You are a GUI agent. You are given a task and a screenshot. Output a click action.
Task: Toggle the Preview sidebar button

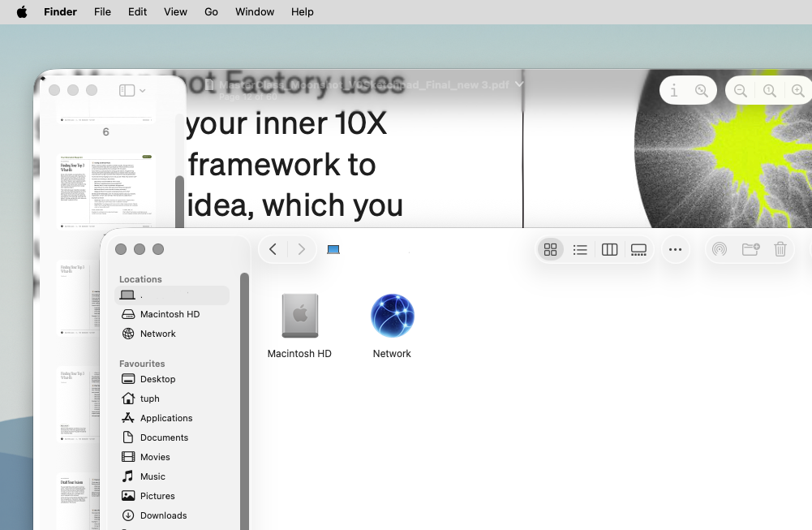pyautogui.click(x=127, y=91)
